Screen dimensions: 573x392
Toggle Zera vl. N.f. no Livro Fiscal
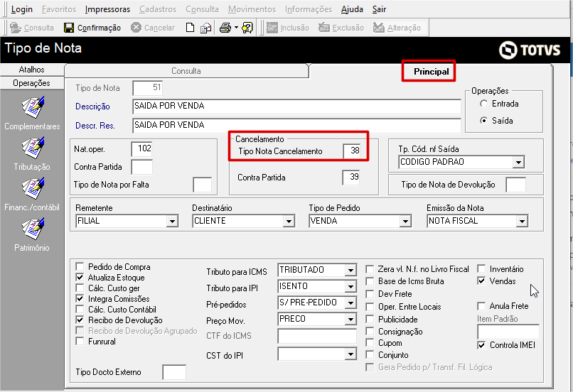pyautogui.click(x=370, y=269)
